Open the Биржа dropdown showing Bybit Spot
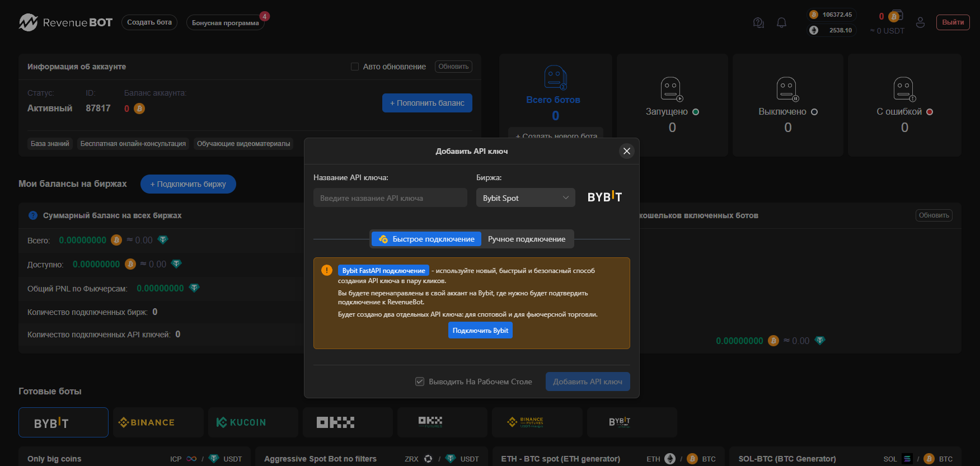980x466 pixels. point(526,197)
